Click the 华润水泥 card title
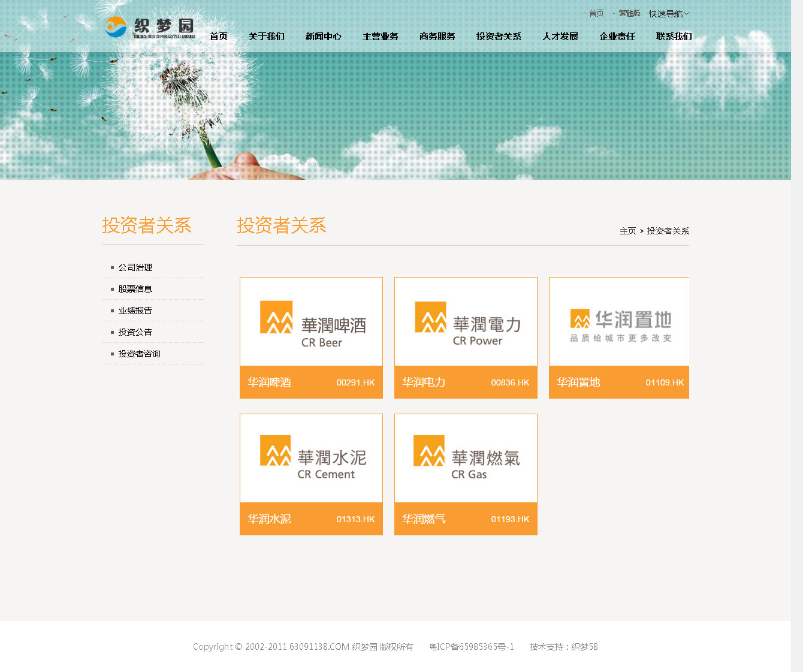Viewport: 803px width, 672px height. tap(269, 519)
